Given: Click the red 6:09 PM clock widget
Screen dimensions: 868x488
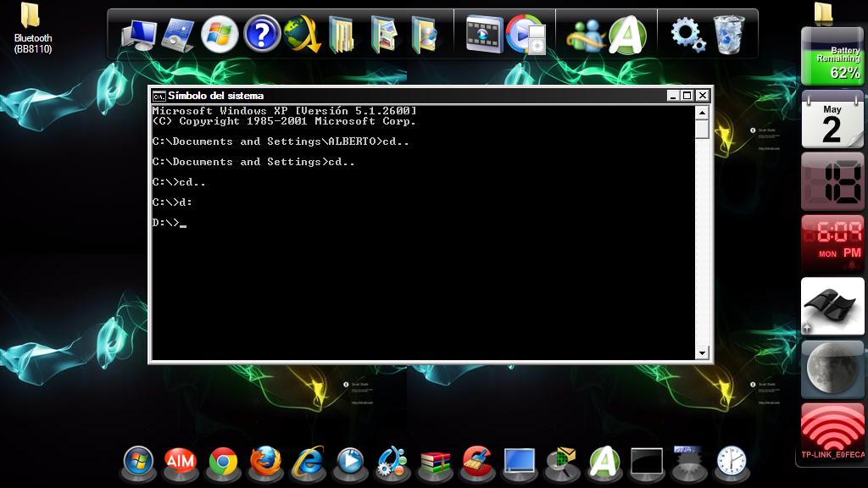Looking at the screenshot, I should pos(832,244).
